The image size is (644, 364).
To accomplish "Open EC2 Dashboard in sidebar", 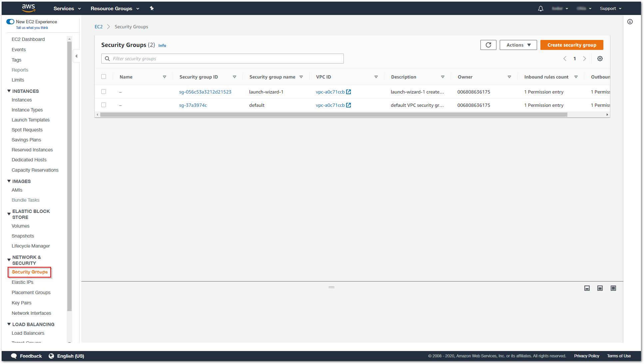I will 28,39.
